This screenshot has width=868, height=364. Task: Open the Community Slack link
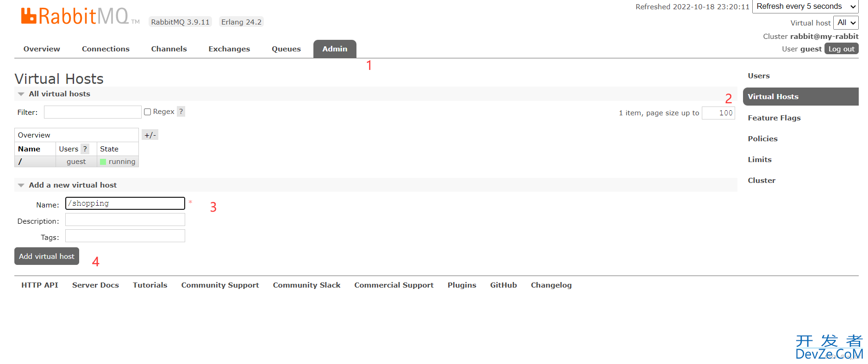[x=306, y=285]
